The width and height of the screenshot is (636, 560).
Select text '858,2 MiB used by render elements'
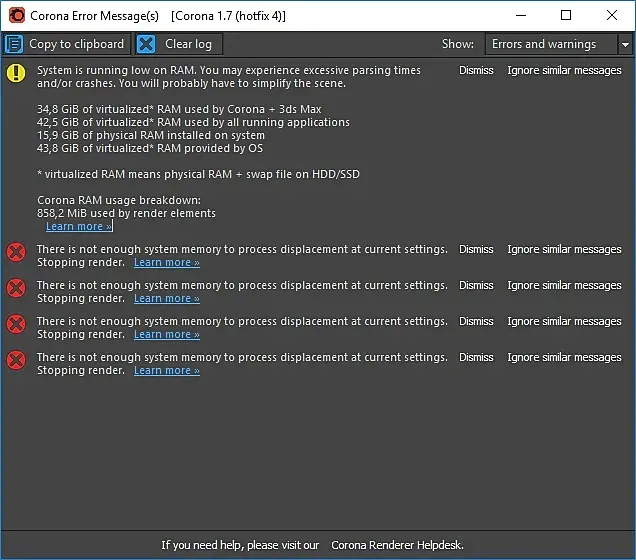tap(126, 213)
